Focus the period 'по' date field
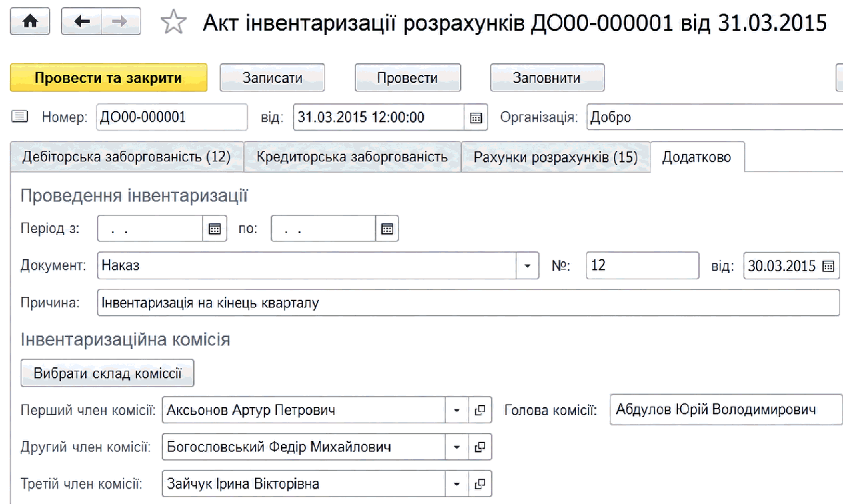Viewport: 843px width, 504px height. [323, 229]
